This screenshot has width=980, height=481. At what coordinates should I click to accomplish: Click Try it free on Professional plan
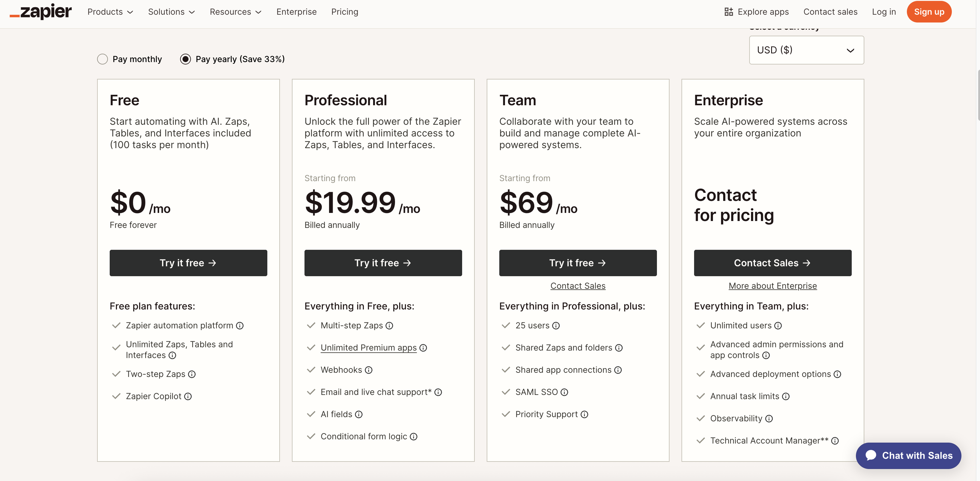(383, 263)
